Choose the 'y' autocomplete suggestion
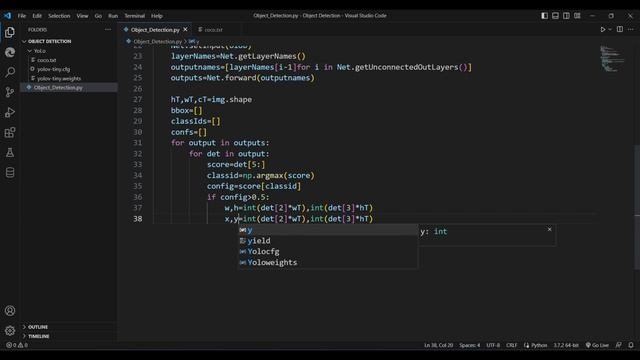Image resolution: width=640 pixels, height=360 pixels. coord(328,230)
